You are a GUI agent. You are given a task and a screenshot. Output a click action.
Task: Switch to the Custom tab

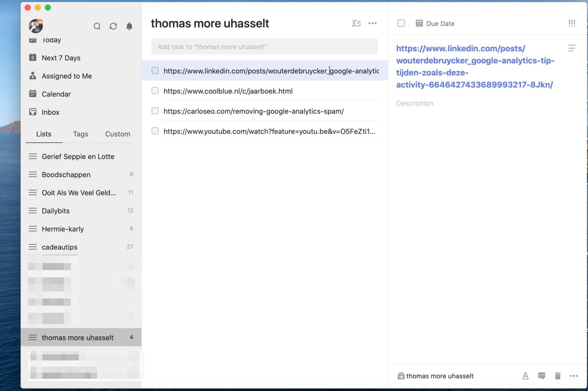click(x=118, y=134)
